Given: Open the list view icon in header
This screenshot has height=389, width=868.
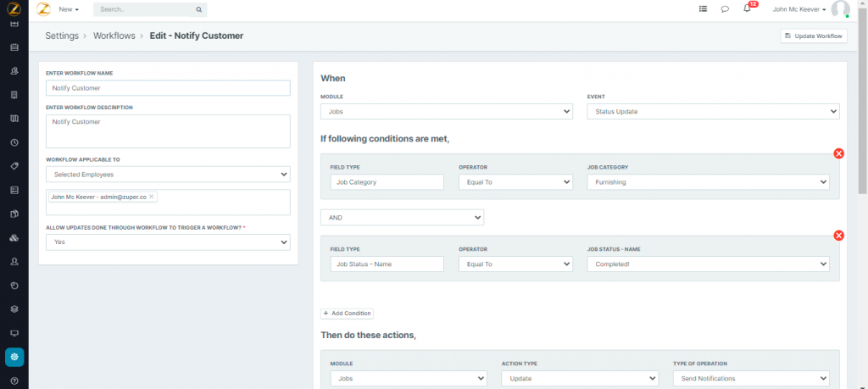Looking at the screenshot, I should [703, 8].
